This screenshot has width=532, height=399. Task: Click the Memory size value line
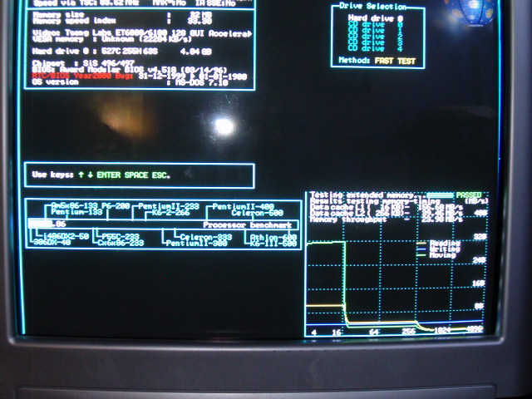[122, 15]
